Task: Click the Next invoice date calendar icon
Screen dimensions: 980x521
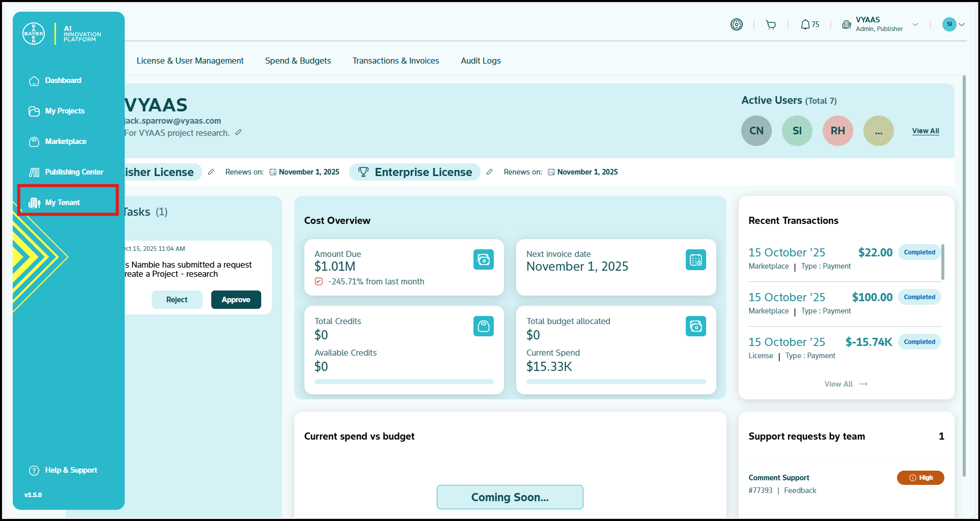Action: [695, 259]
